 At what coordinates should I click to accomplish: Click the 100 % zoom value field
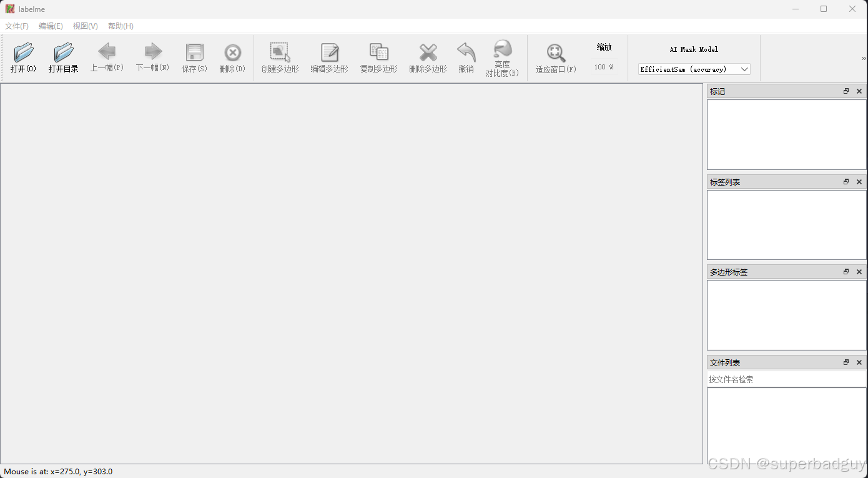point(604,67)
